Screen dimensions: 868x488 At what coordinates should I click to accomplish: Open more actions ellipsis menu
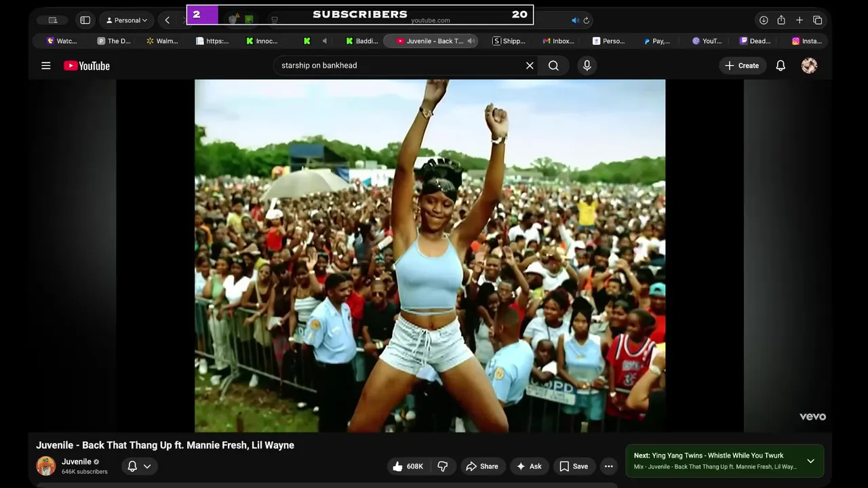(609, 466)
